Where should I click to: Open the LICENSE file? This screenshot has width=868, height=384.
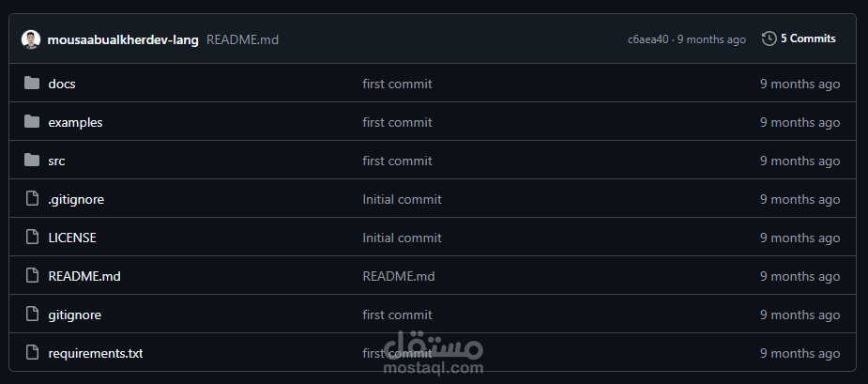click(x=72, y=238)
